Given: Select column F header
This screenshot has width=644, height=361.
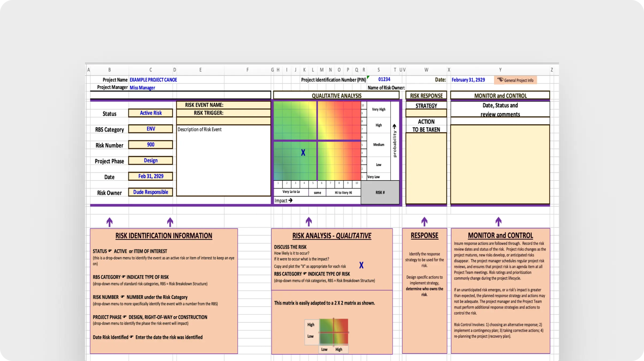Looking at the screenshot, I should [x=247, y=70].
